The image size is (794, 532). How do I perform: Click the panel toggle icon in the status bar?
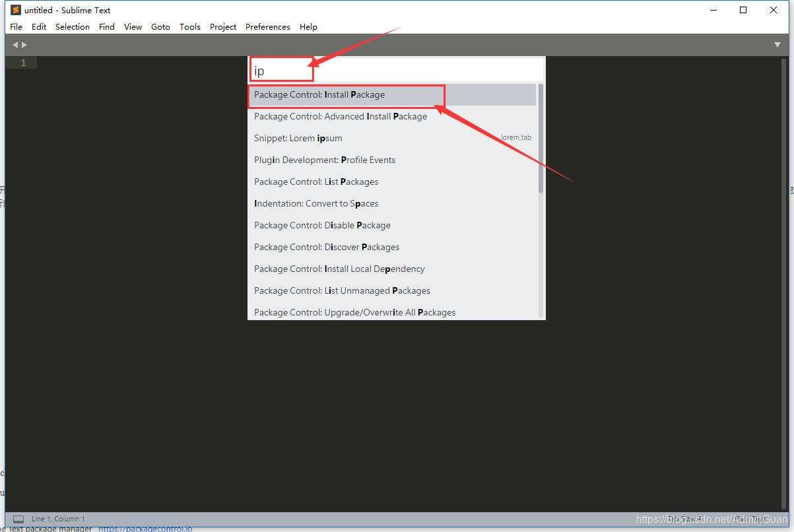[18, 519]
